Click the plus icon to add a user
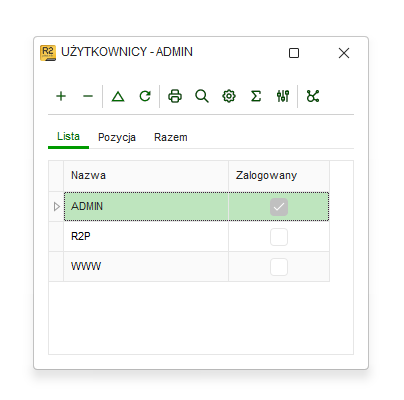 pos(61,96)
